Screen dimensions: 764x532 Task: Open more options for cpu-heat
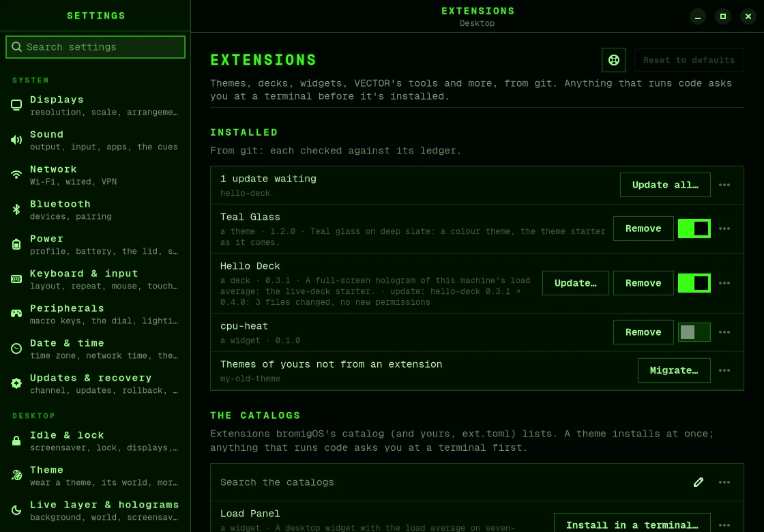tap(724, 332)
